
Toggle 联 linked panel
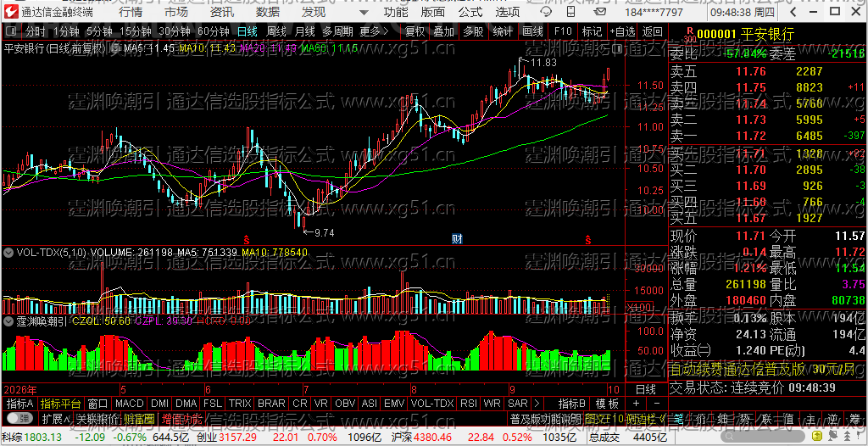click(766, 418)
